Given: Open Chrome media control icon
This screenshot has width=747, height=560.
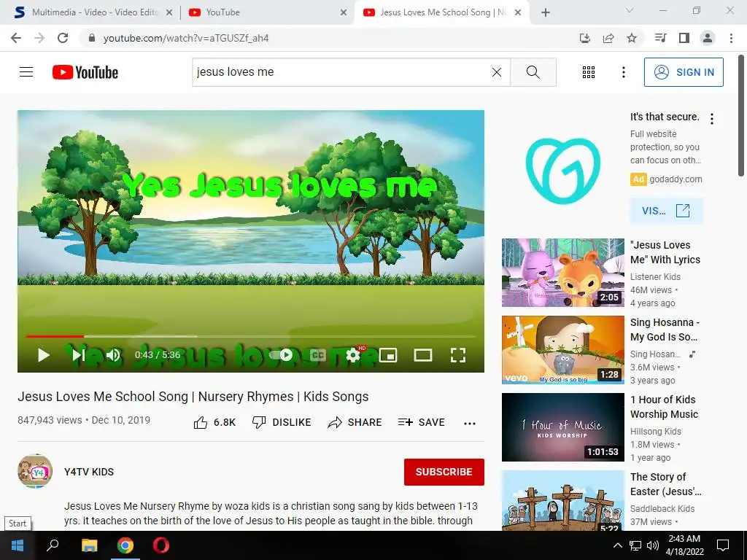Looking at the screenshot, I should (660, 38).
